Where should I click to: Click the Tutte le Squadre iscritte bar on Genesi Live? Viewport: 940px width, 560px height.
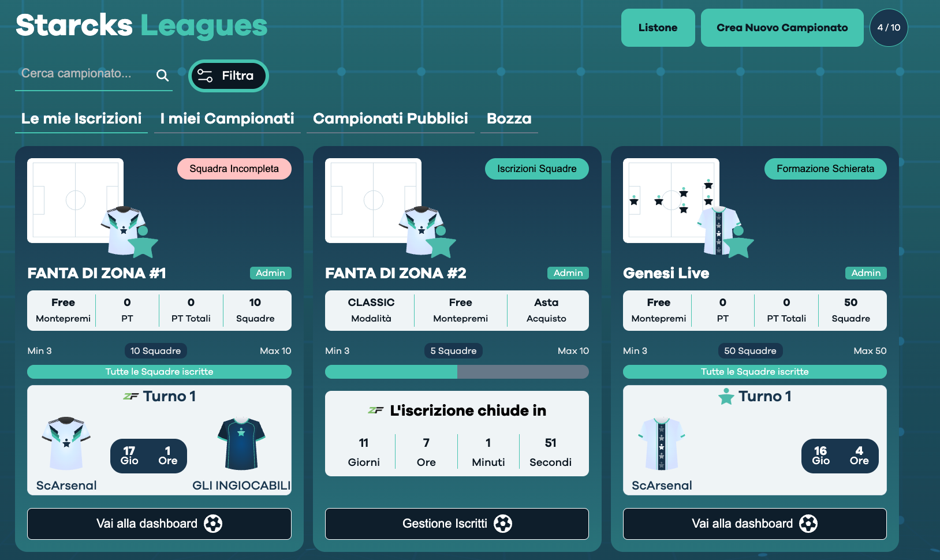755,372
